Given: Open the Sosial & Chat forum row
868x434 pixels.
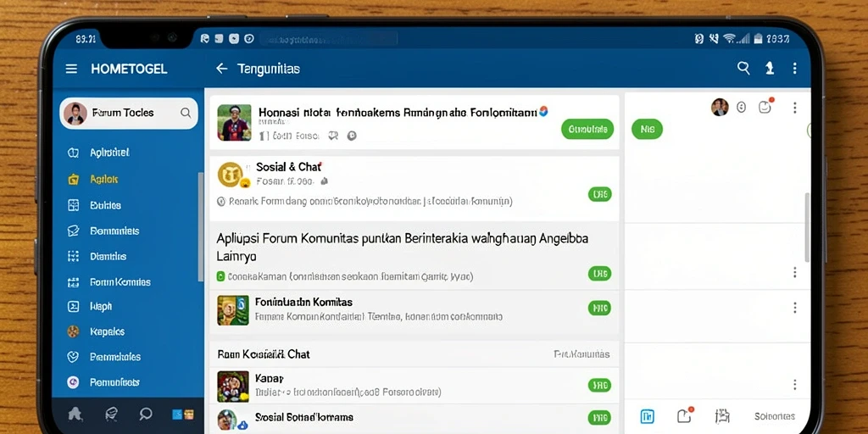Looking at the screenshot, I should (x=414, y=188).
